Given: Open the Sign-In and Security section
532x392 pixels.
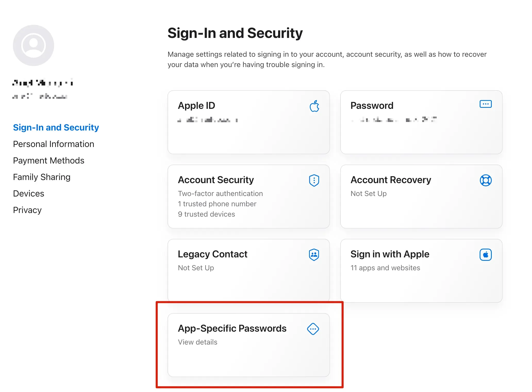Looking at the screenshot, I should pos(56,127).
